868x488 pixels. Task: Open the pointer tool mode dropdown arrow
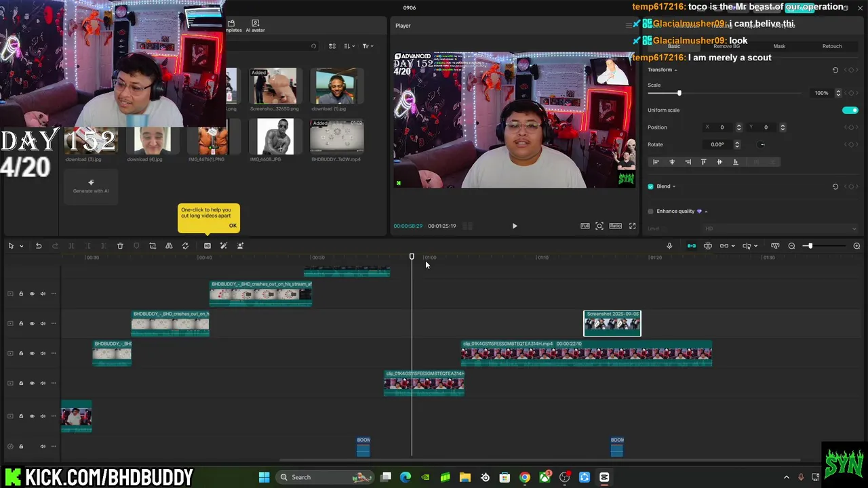(x=22, y=246)
